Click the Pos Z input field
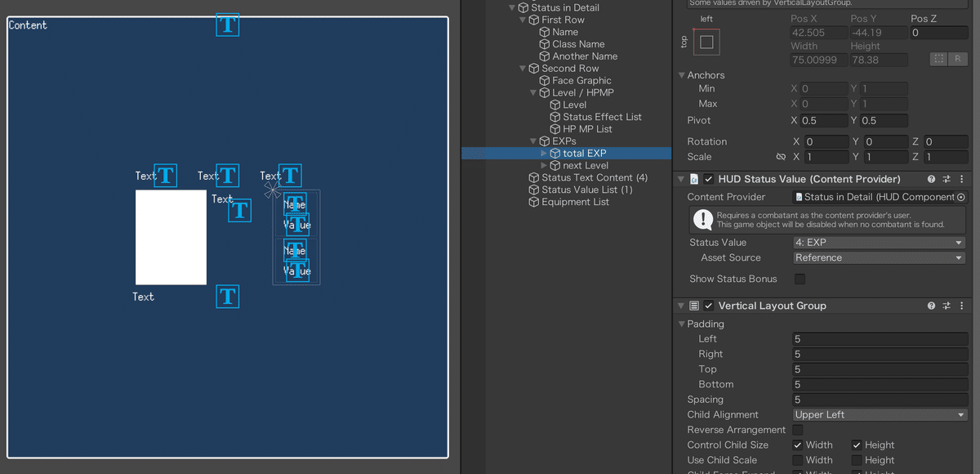The width and height of the screenshot is (980, 474). click(938, 33)
